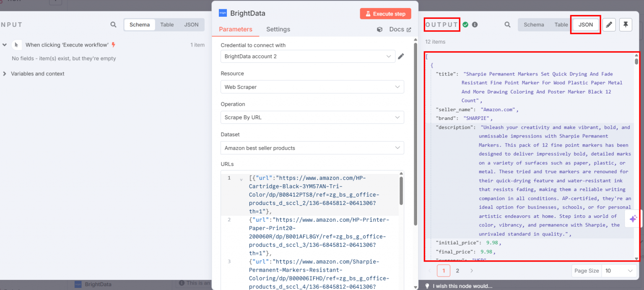Image resolution: width=644 pixels, height=290 pixels.
Task: Edit output with the pencil icon
Action: pyautogui.click(x=609, y=25)
